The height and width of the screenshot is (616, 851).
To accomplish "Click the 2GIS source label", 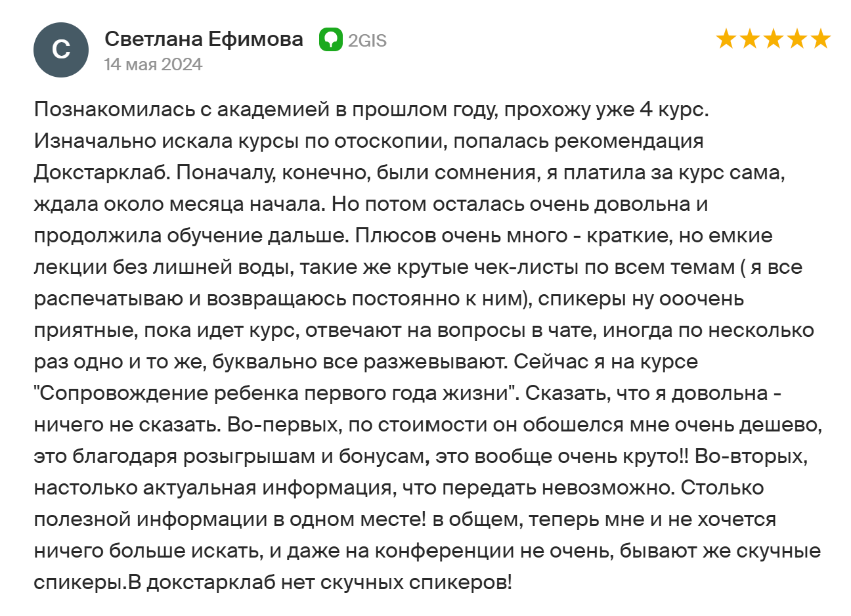I will coord(367,41).
